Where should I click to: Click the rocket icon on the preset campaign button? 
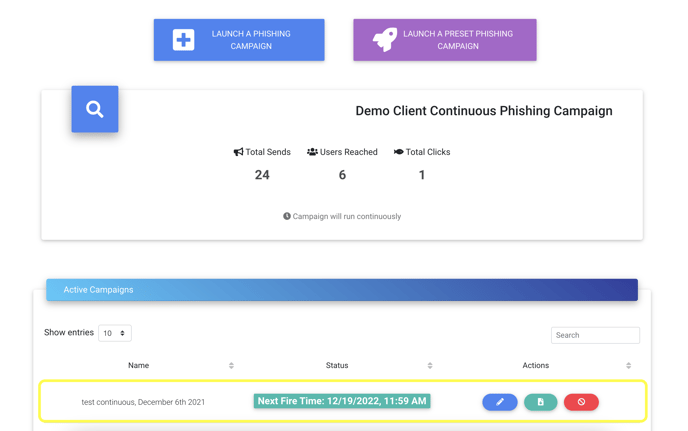point(385,40)
